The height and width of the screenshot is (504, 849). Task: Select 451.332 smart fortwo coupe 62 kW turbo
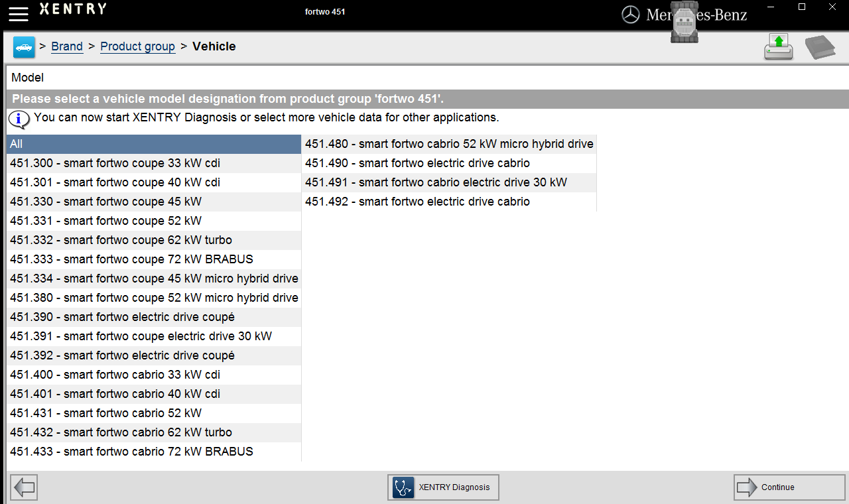[154, 240]
